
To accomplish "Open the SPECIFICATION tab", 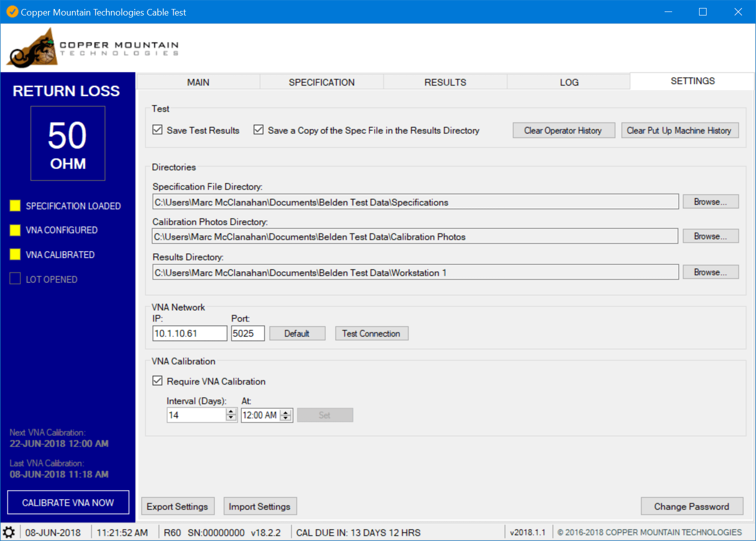I will point(322,82).
